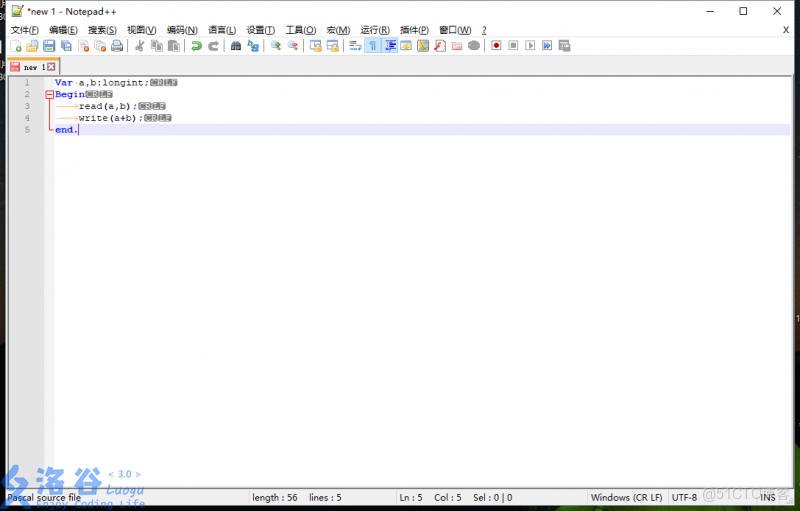Undo last action with green arrow
The image size is (800, 511).
(196, 46)
